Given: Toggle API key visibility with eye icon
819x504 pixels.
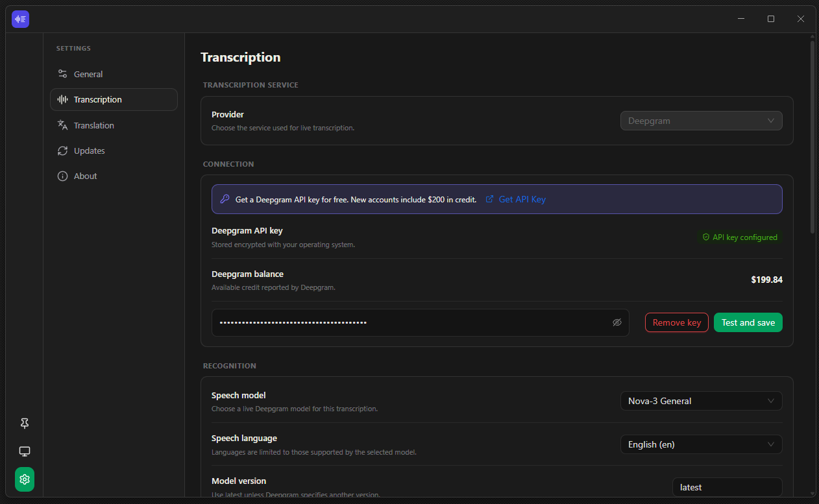Looking at the screenshot, I should (617, 322).
